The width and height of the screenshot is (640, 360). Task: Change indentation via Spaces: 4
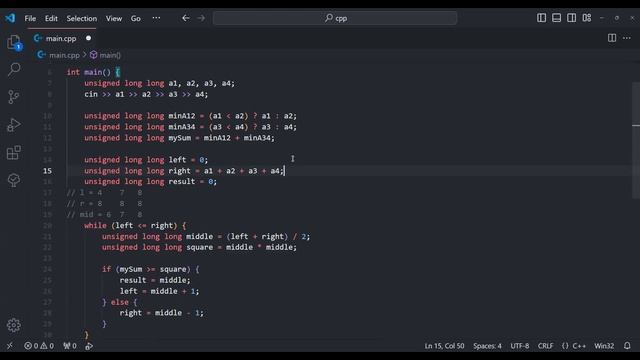click(487, 346)
